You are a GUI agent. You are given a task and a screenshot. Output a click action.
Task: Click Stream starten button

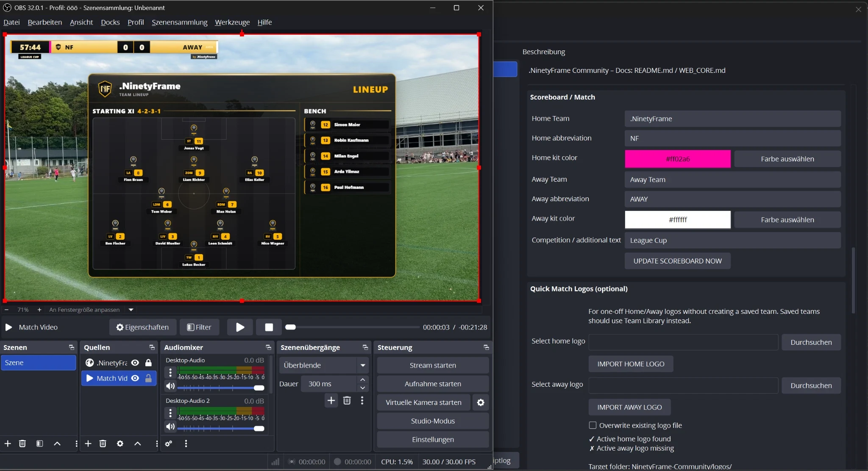433,365
